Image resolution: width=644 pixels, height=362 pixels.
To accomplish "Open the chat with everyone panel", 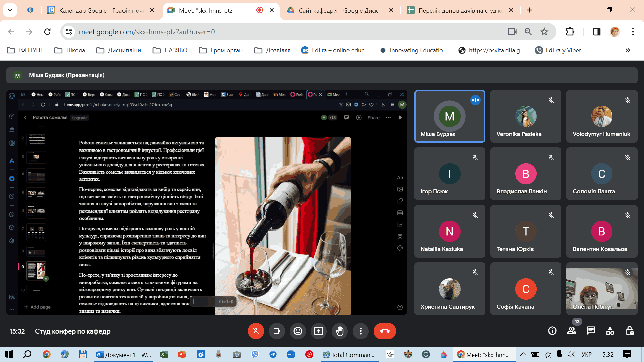I will pyautogui.click(x=591, y=331).
